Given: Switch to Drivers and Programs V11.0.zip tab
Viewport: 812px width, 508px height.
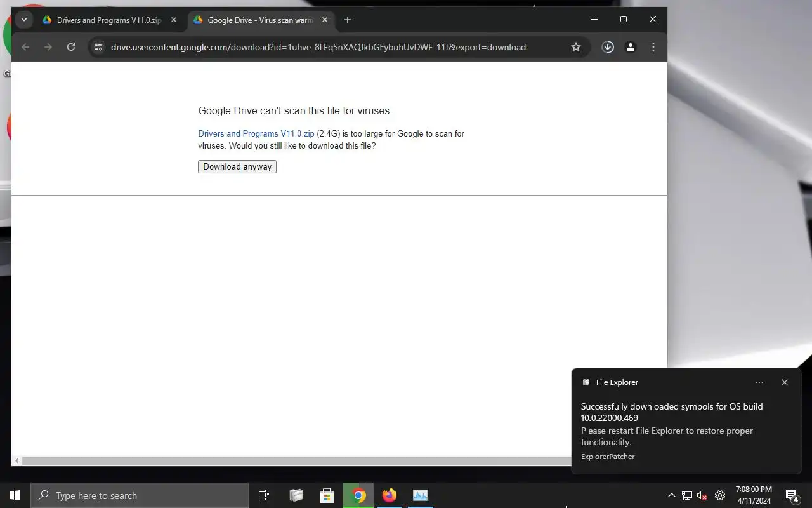Looking at the screenshot, I should 109,20.
